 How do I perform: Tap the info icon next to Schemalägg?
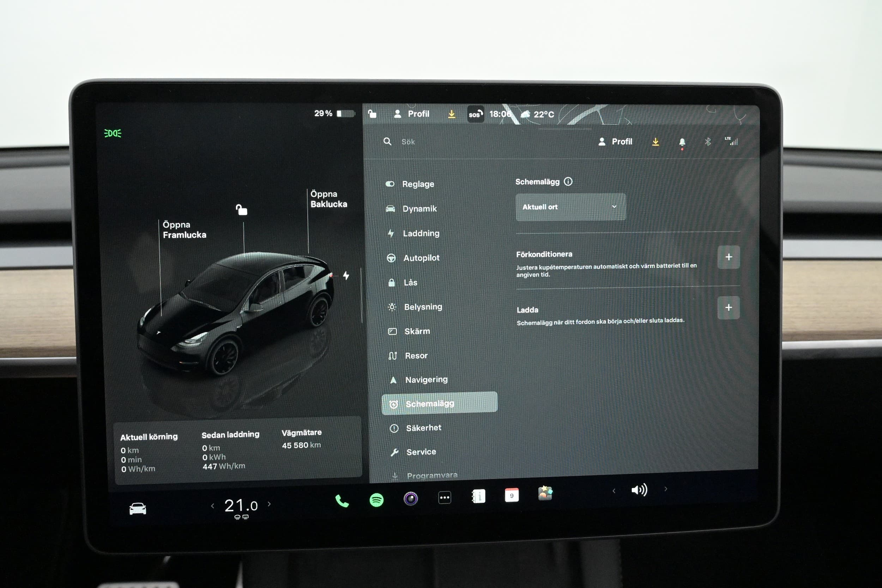click(568, 182)
